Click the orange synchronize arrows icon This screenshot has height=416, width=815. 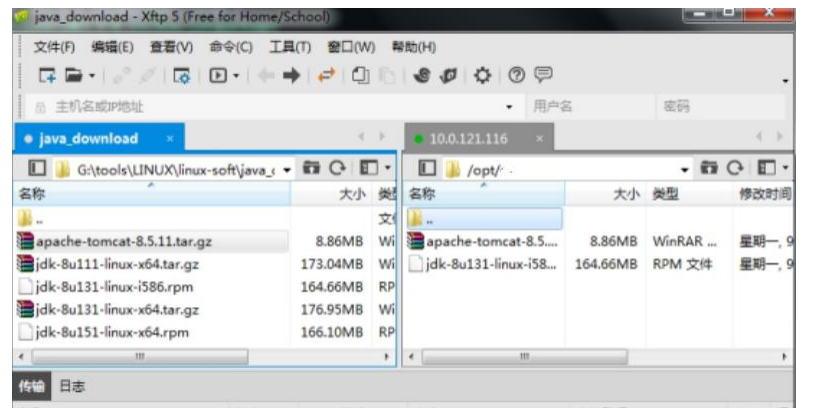click(327, 76)
